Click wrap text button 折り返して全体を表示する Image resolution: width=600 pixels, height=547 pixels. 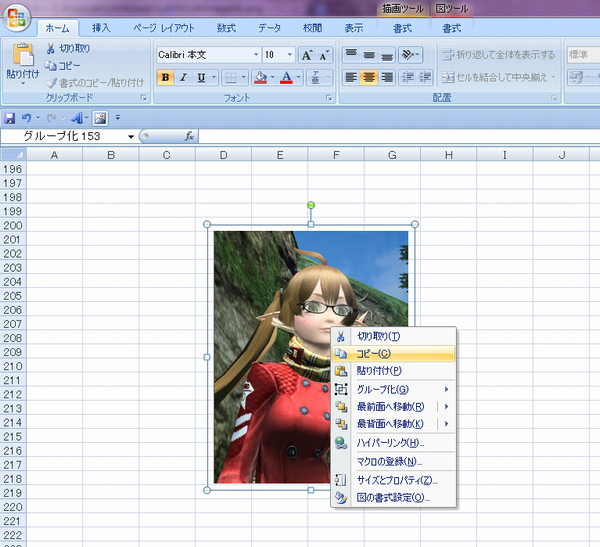coord(498,55)
